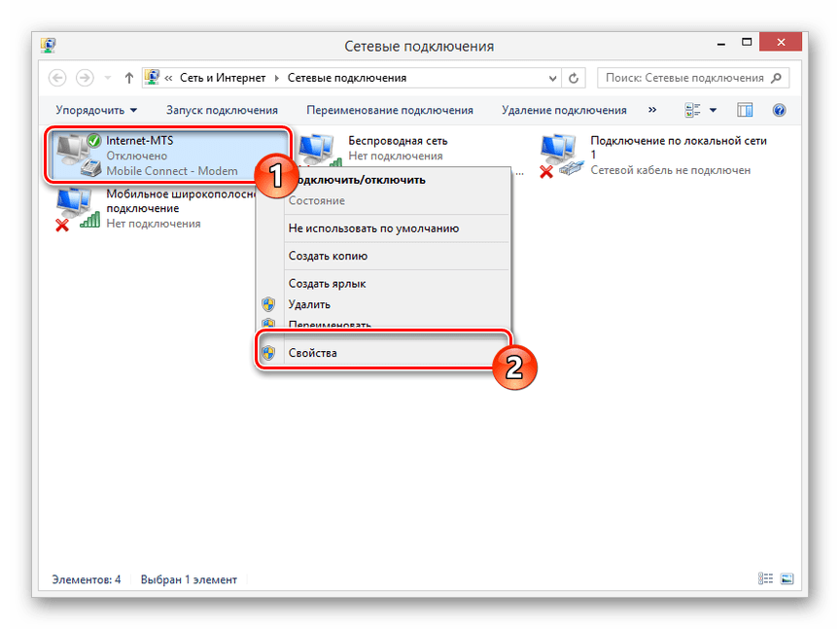The width and height of the screenshot is (840, 629).
Task: Go up one folder level
Action: click(x=128, y=78)
